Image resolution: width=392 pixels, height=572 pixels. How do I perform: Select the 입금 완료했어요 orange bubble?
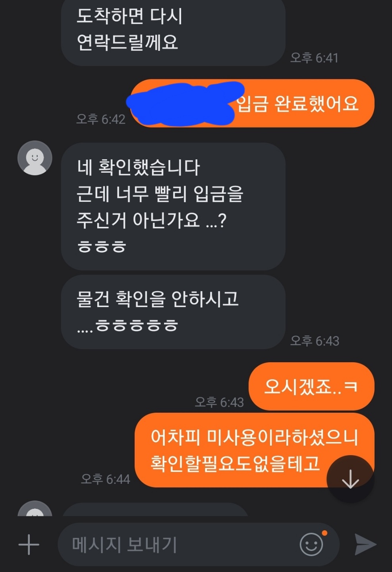click(253, 103)
